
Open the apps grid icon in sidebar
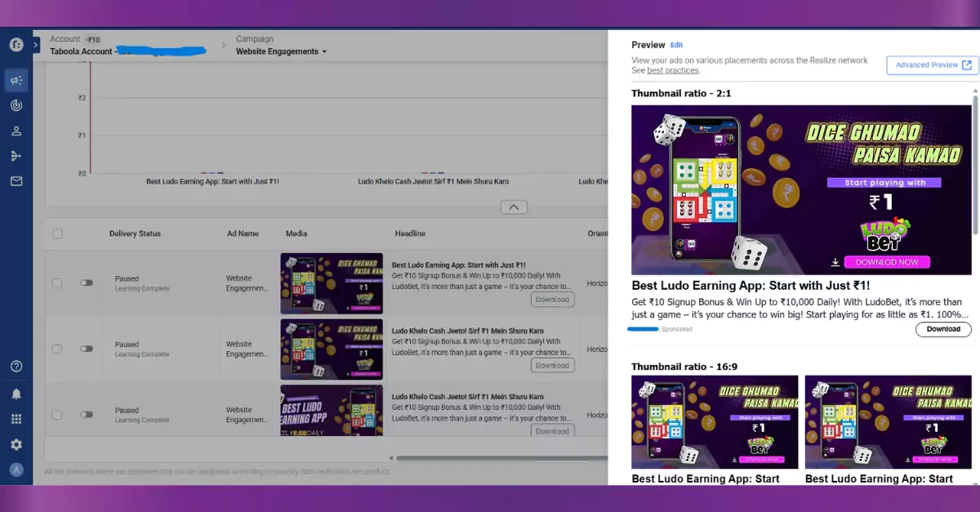point(16,419)
